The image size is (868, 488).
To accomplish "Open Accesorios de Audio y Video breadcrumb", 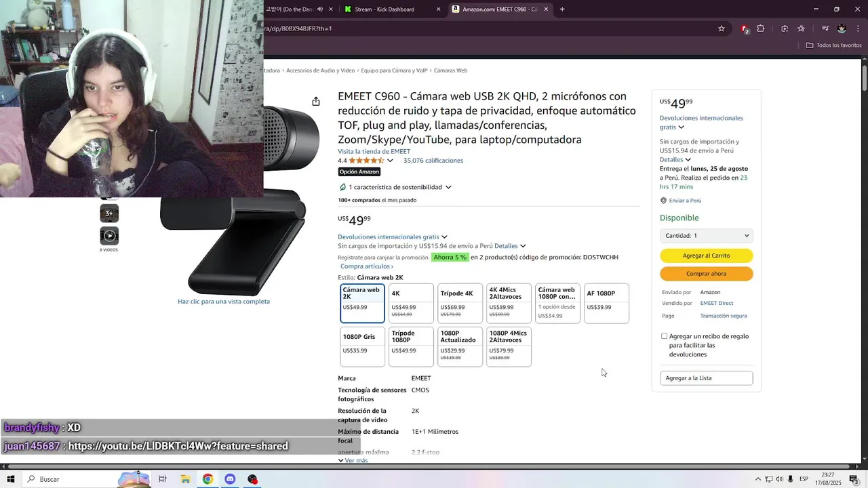I will click(x=320, y=70).
